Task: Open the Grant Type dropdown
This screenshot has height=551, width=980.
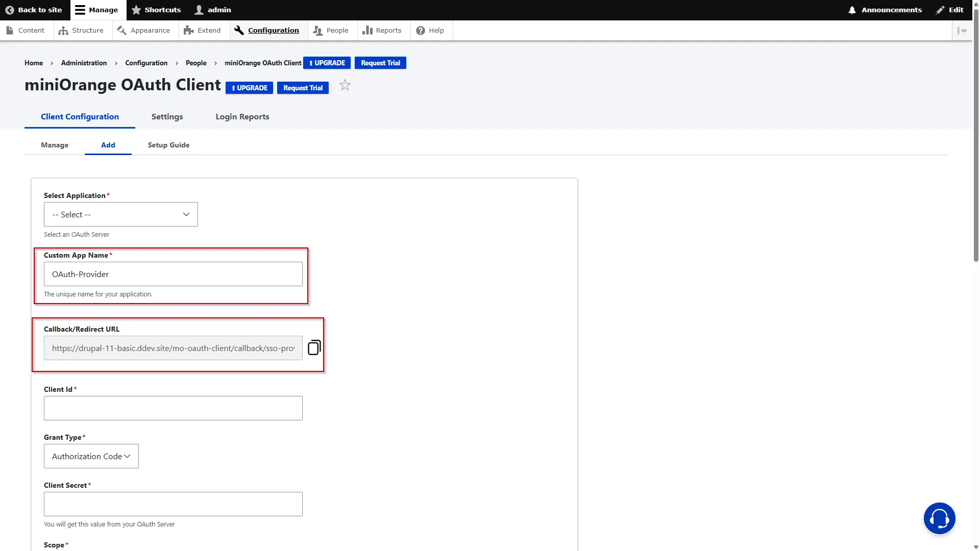Action: [91, 456]
